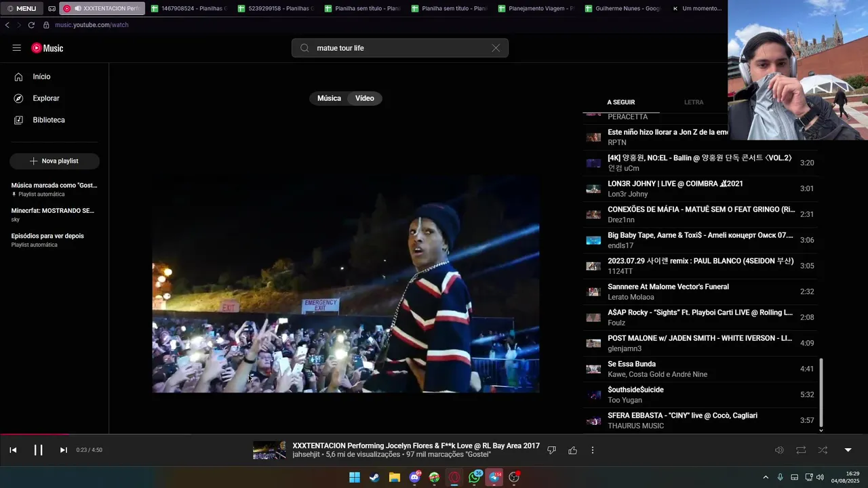The height and width of the screenshot is (488, 868).
Task: Clear the search text with X
Action: click(x=496, y=48)
